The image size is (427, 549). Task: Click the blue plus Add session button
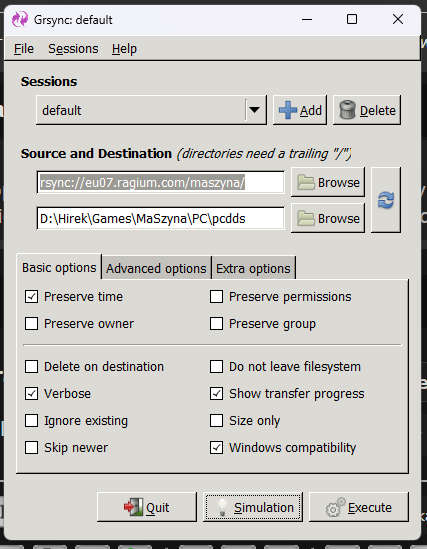pos(300,110)
